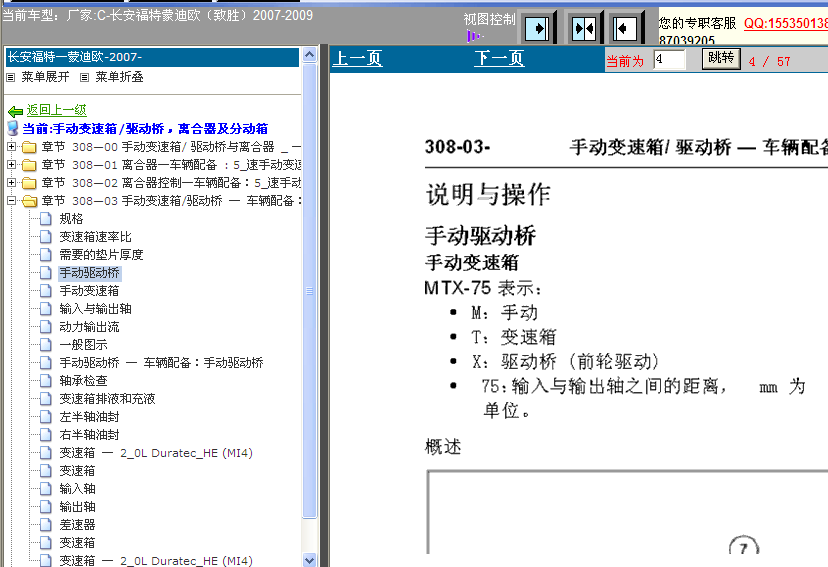
Task: Open the 变速箱速率比 tree entry
Action: [95, 237]
